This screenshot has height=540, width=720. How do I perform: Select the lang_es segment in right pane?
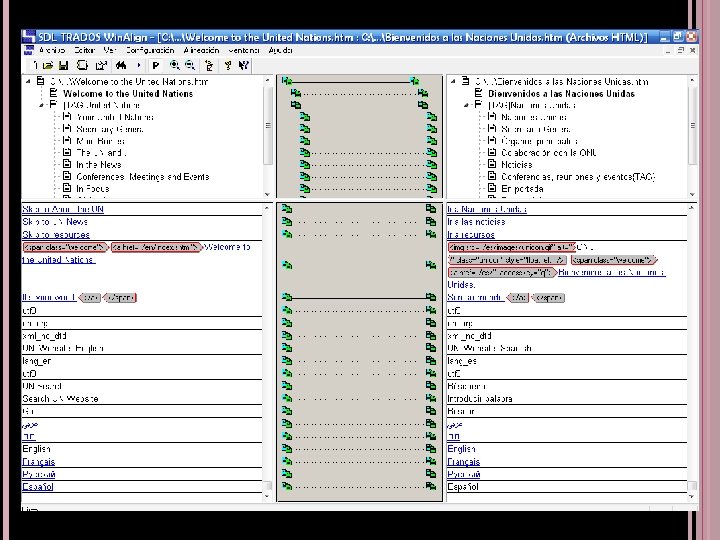coord(462,361)
